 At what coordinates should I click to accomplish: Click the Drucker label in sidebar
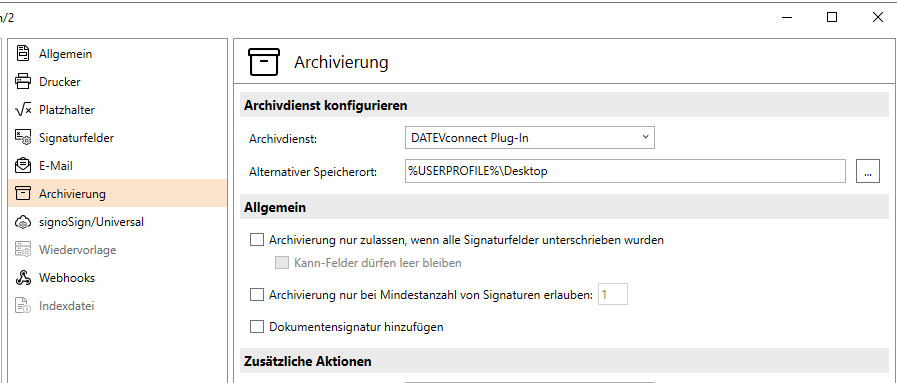pyautogui.click(x=59, y=82)
